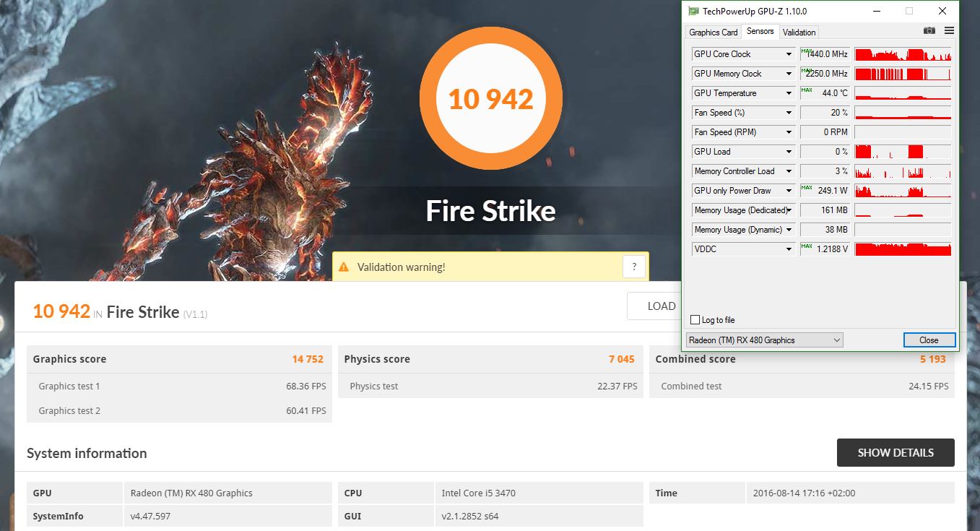Expand the Fan Speed (%) sensor dropdown
980x531 pixels.
pos(789,113)
